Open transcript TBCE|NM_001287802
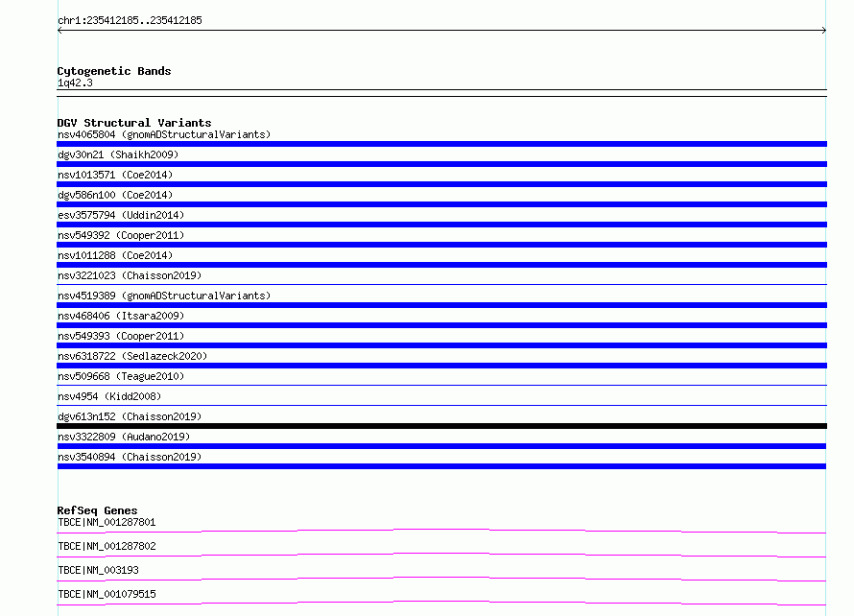 [107, 546]
